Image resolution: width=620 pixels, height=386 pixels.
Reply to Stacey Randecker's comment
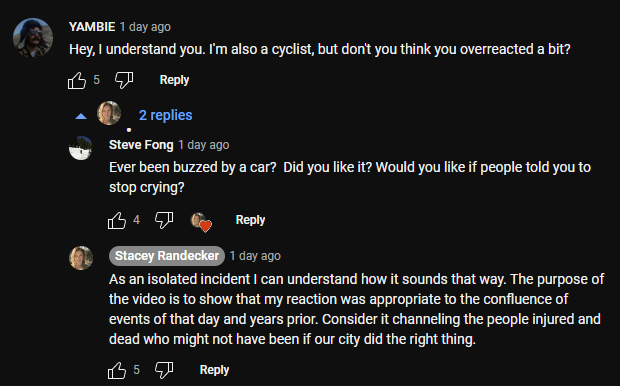[x=214, y=370]
